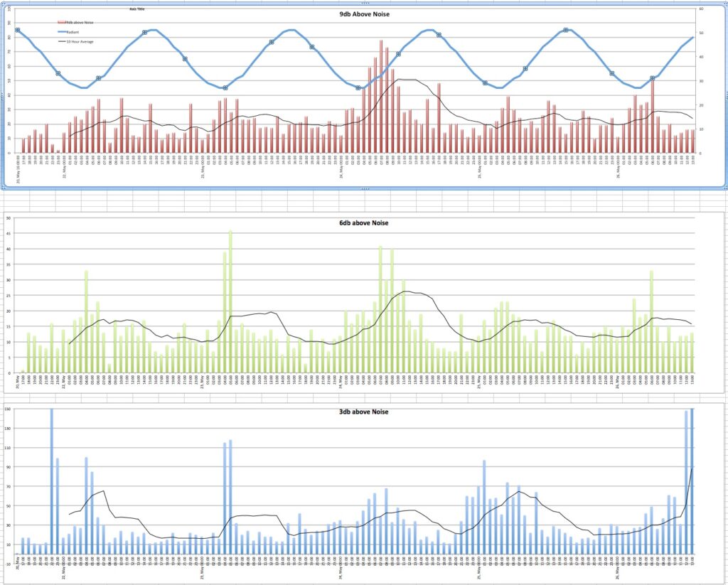Select the "10 Hour Average" legend entry
The height and width of the screenshot is (585, 728).
(x=80, y=42)
